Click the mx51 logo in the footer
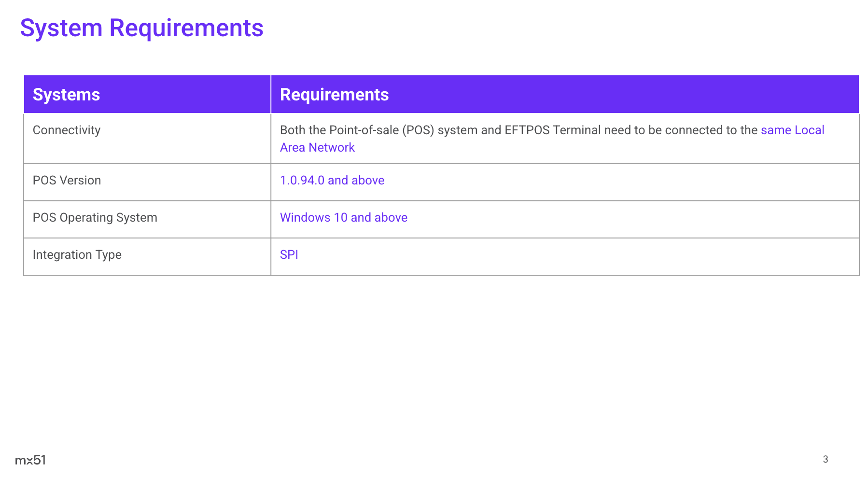Viewport: 868px width, 479px height. pyautogui.click(x=30, y=460)
